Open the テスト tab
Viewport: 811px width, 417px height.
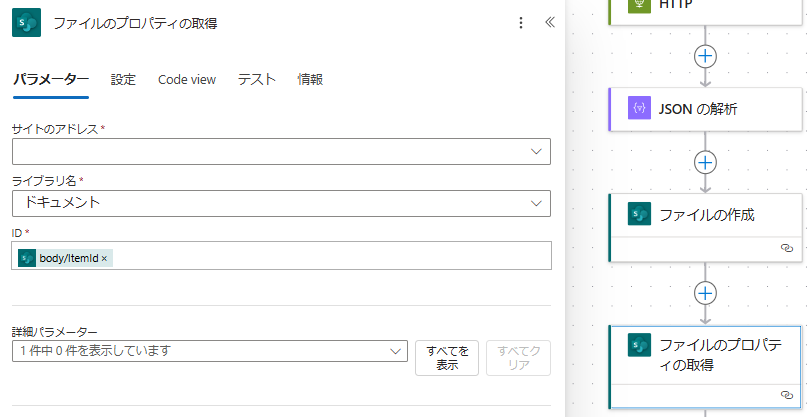pyautogui.click(x=257, y=79)
